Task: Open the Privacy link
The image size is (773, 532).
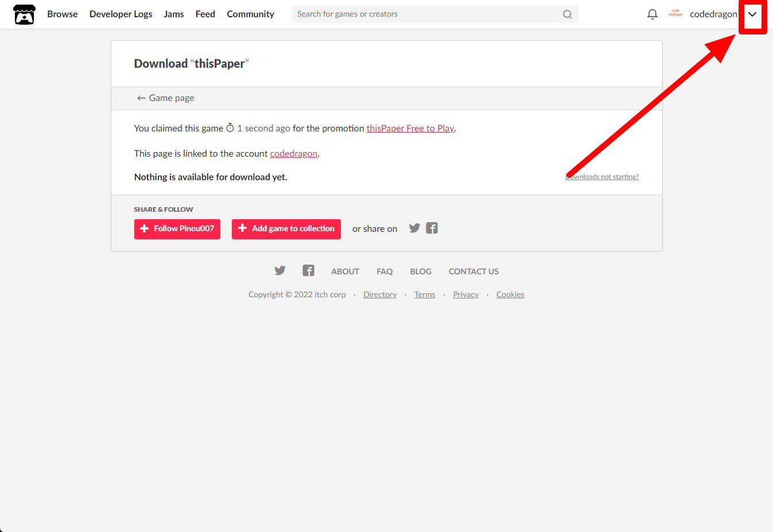Action: tap(466, 294)
